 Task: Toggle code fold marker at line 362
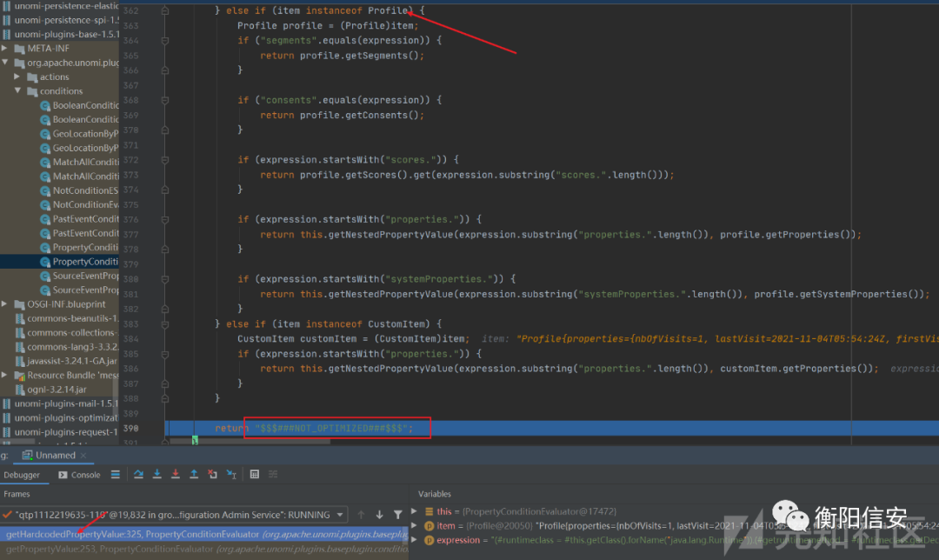coord(164,10)
